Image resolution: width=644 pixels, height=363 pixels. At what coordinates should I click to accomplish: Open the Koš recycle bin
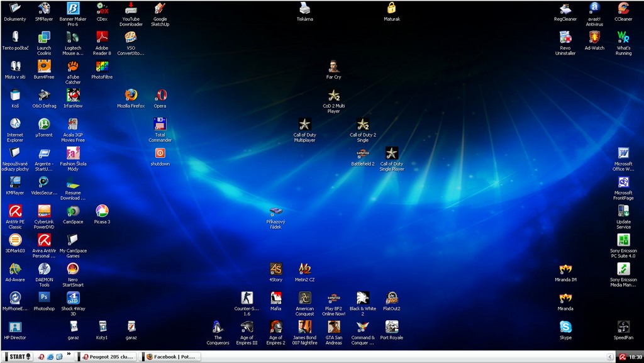[x=15, y=95]
